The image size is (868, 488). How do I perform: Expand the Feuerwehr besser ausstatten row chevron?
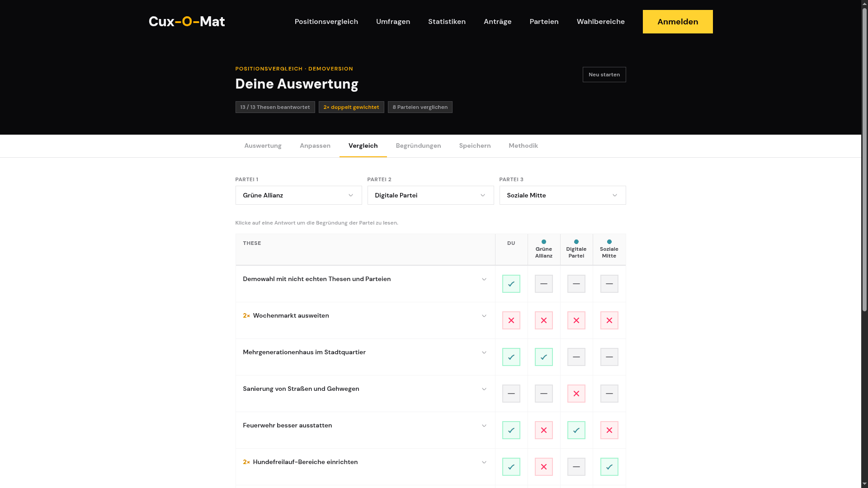tap(484, 426)
